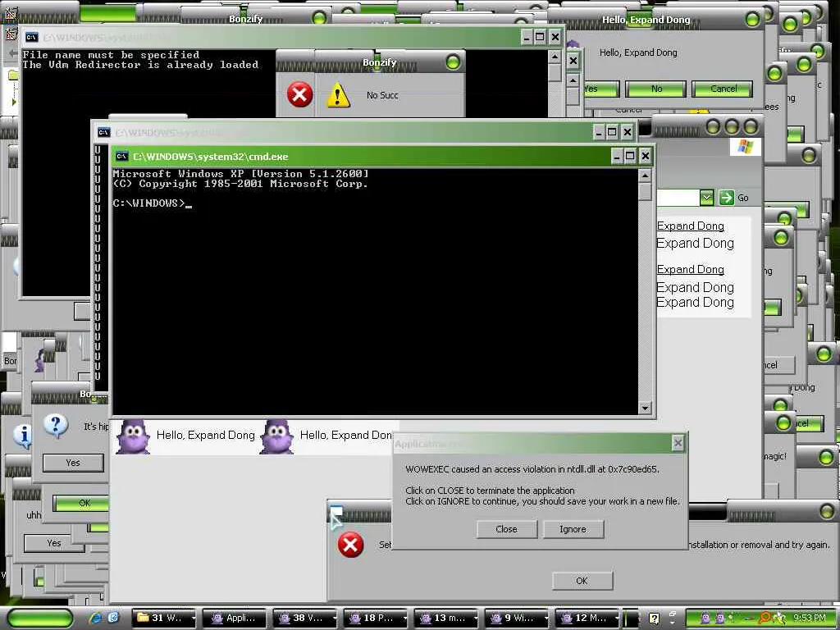Close the WOWEXEC application error dialog with X

[x=678, y=443]
